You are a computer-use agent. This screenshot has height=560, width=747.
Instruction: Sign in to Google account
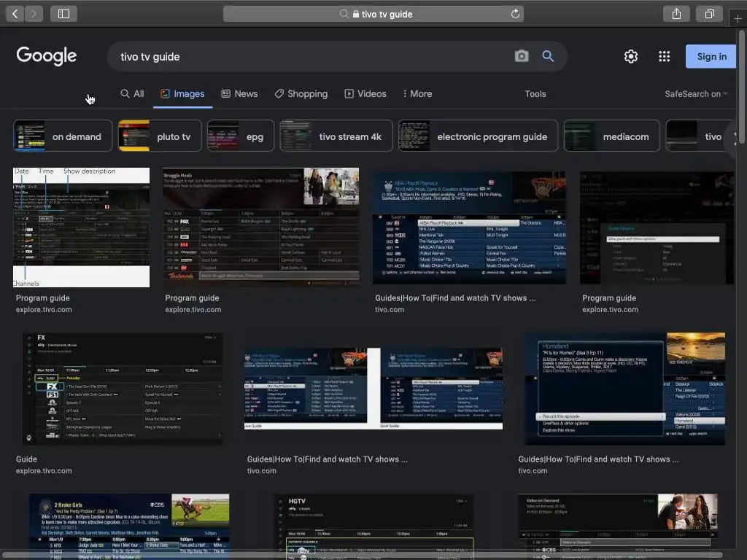coord(711,56)
